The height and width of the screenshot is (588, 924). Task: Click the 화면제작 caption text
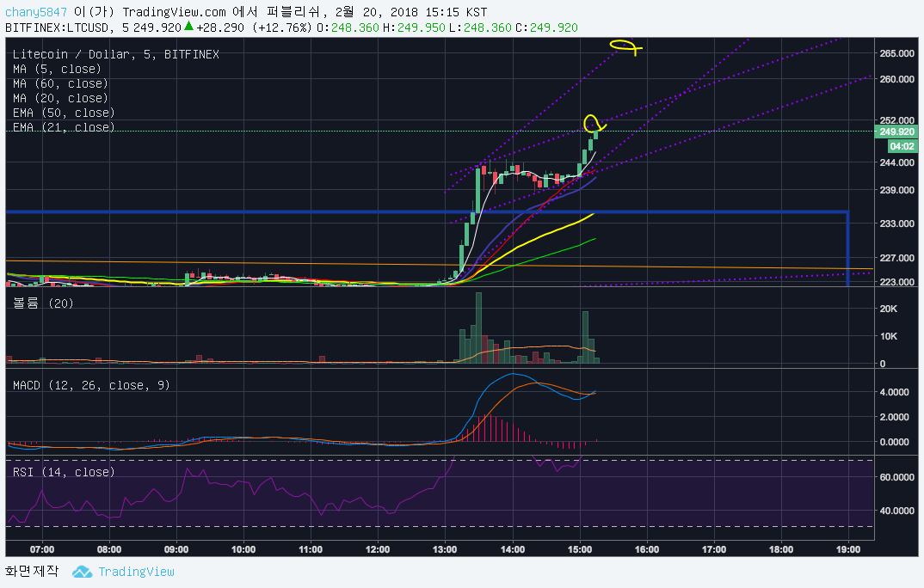point(32,571)
